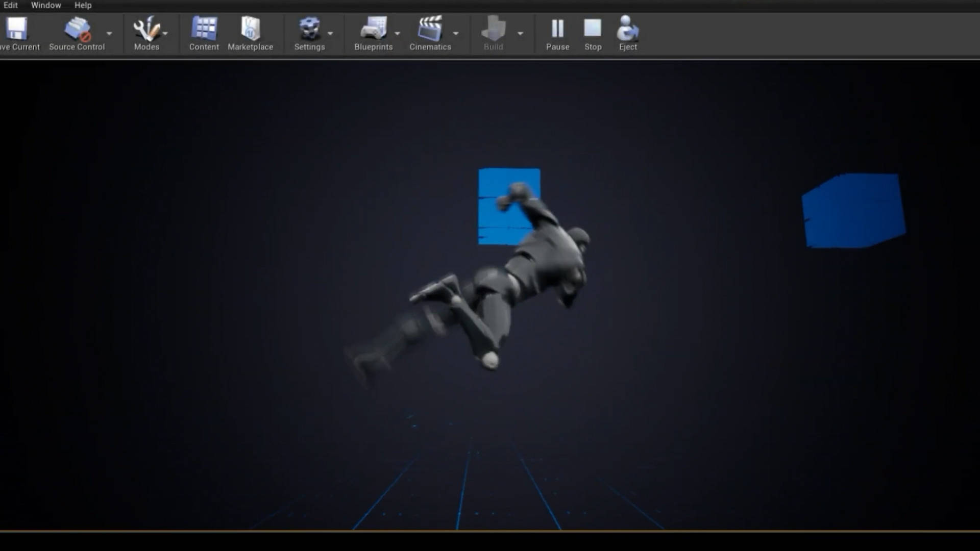The image size is (980, 551).
Task: Click the Save Current floppy disk icon
Action: 17,29
